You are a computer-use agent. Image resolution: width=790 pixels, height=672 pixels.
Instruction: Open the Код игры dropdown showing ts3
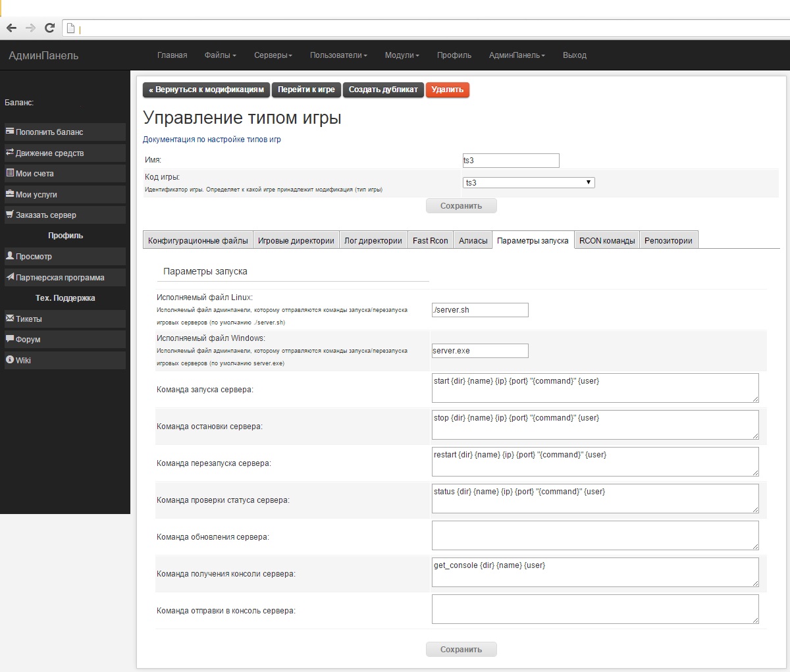coord(529,182)
